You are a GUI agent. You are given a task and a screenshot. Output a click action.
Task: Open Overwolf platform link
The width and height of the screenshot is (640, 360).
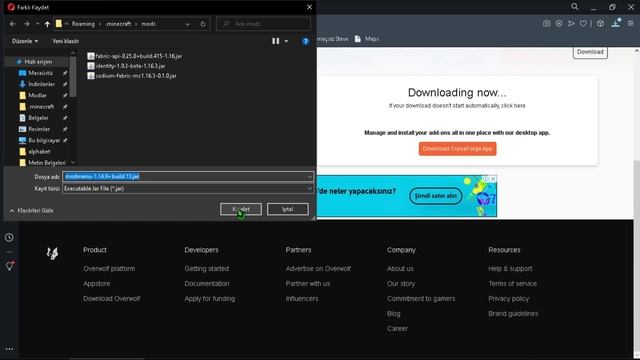(109, 269)
